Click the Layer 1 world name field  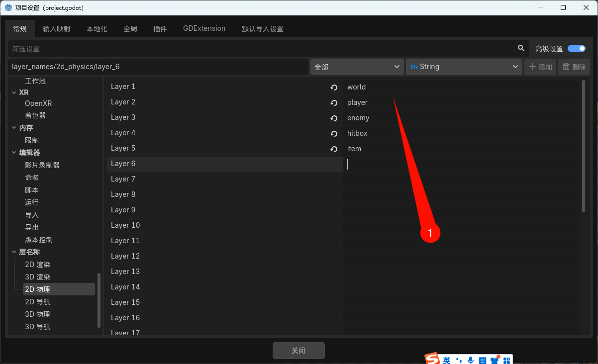(x=461, y=88)
